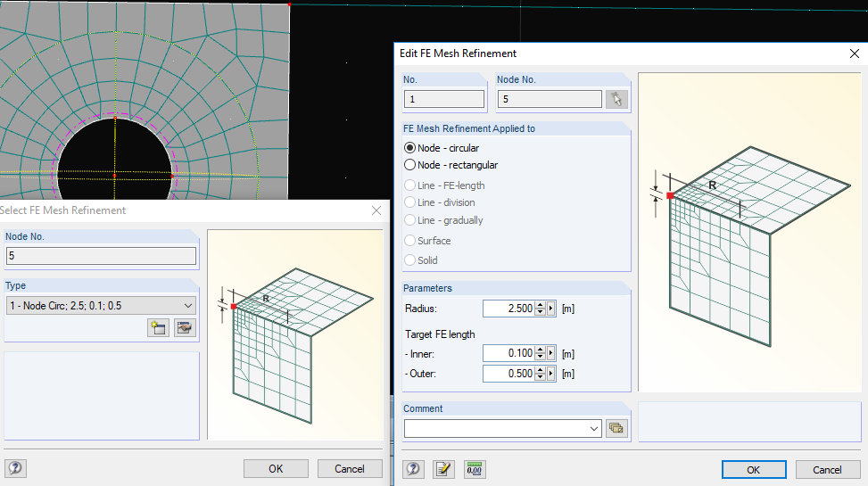Cancel the Select FE Mesh Refinement dialog

tap(350, 468)
